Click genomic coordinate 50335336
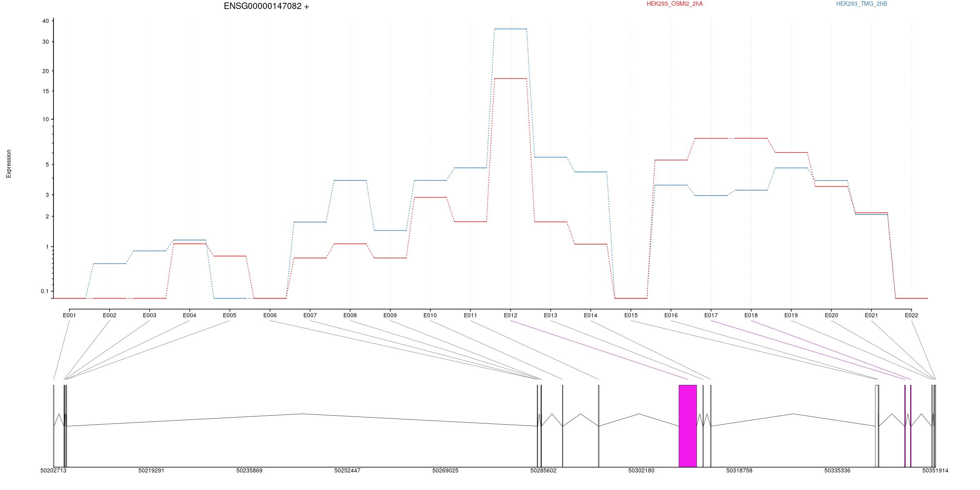The image size is (980, 490). click(x=837, y=470)
